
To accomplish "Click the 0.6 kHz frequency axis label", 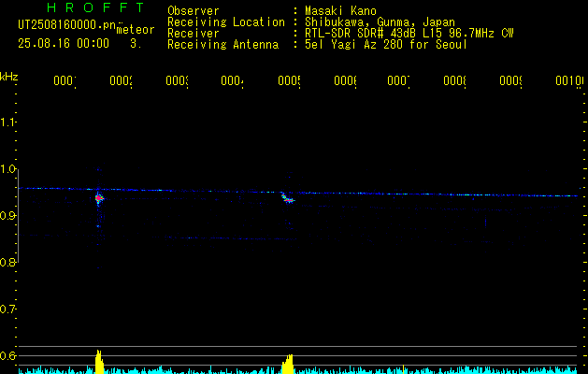I will tap(7, 355).
